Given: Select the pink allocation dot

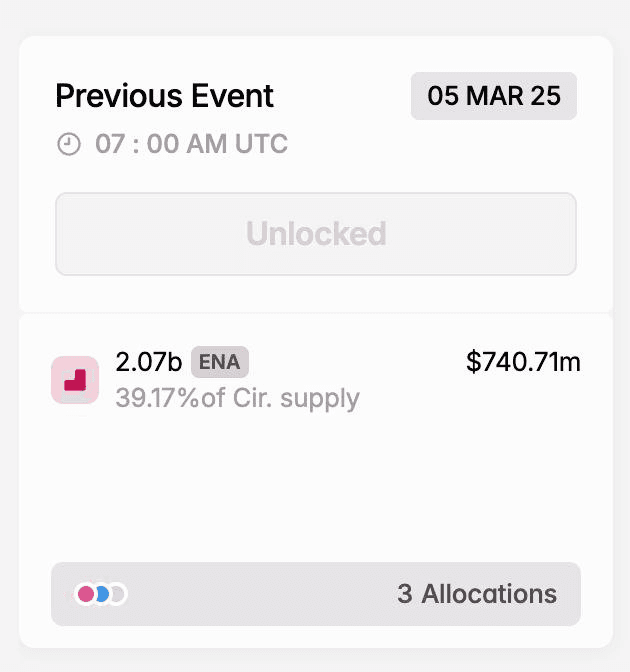Looking at the screenshot, I should pos(86,594).
